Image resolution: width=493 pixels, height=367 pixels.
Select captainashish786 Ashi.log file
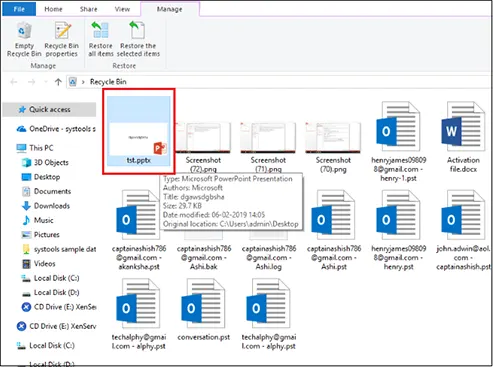click(x=269, y=257)
